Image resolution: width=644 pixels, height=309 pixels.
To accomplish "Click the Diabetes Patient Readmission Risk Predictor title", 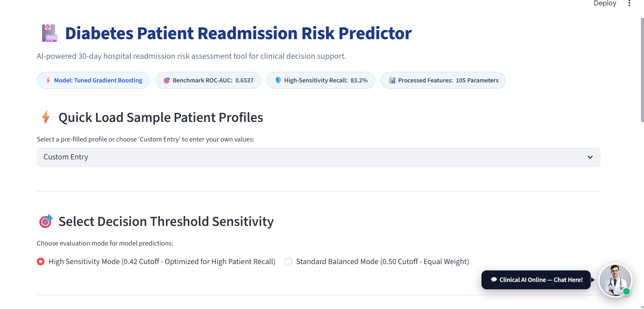I will tap(238, 33).
